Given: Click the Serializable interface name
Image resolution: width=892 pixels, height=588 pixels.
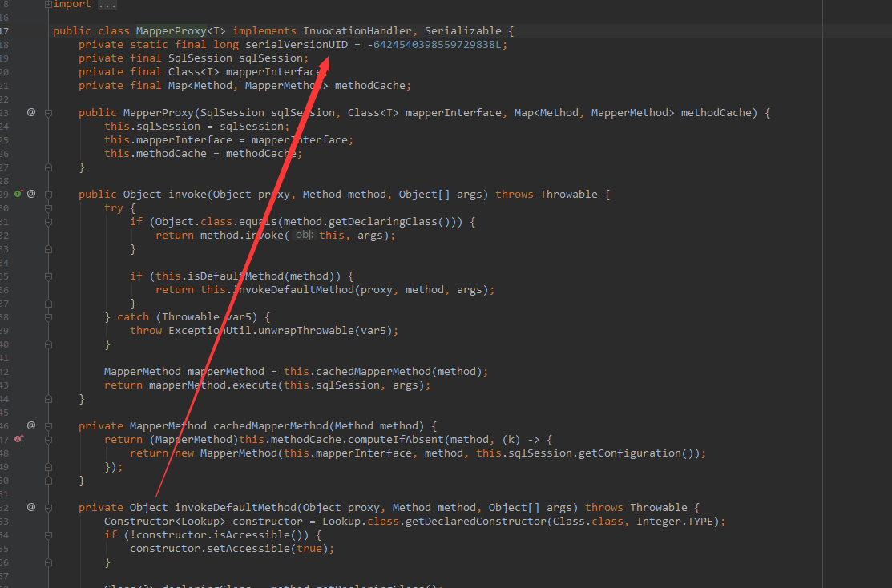Looking at the screenshot, I should (463, 30).
